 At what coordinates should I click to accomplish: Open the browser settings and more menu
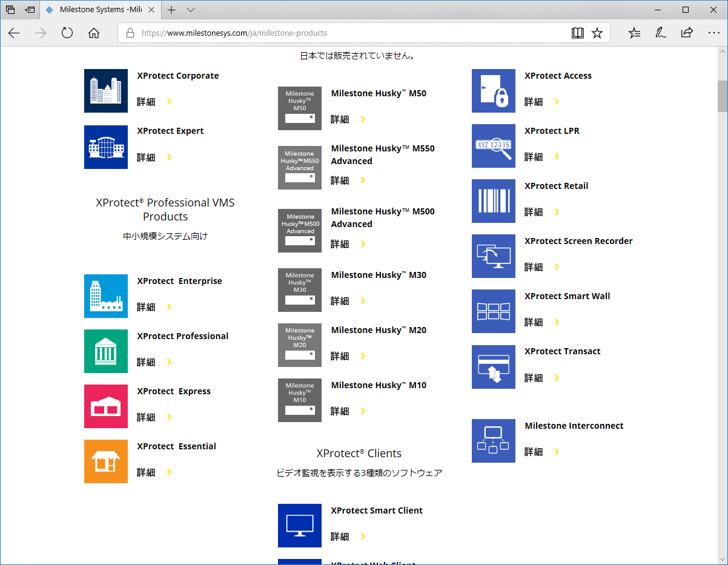pos(713,33)
